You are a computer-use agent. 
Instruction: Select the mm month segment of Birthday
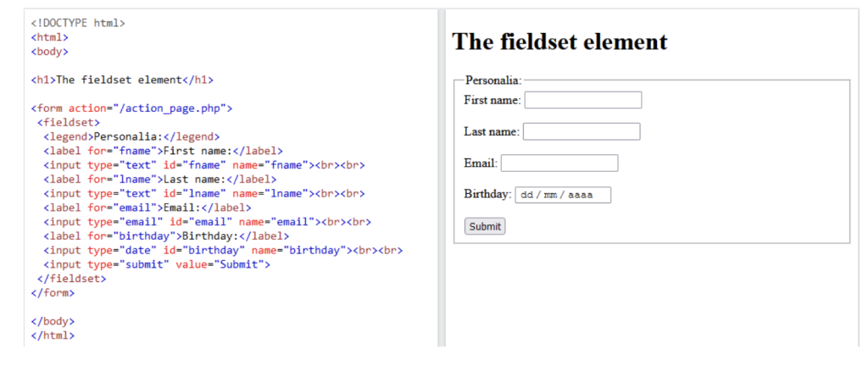(550, 195)
